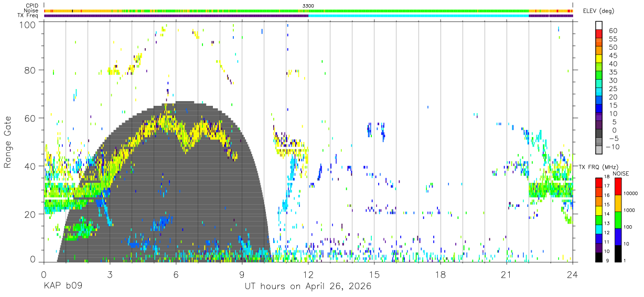The image size is (644, 297).
Task: Click the "3" tick label on the UT hours axis
Action: (x=110, y=273)
